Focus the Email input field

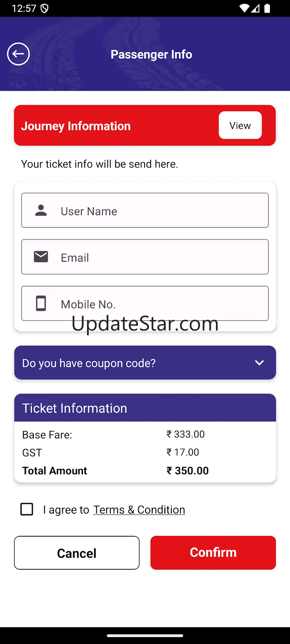tap(145, 257)
